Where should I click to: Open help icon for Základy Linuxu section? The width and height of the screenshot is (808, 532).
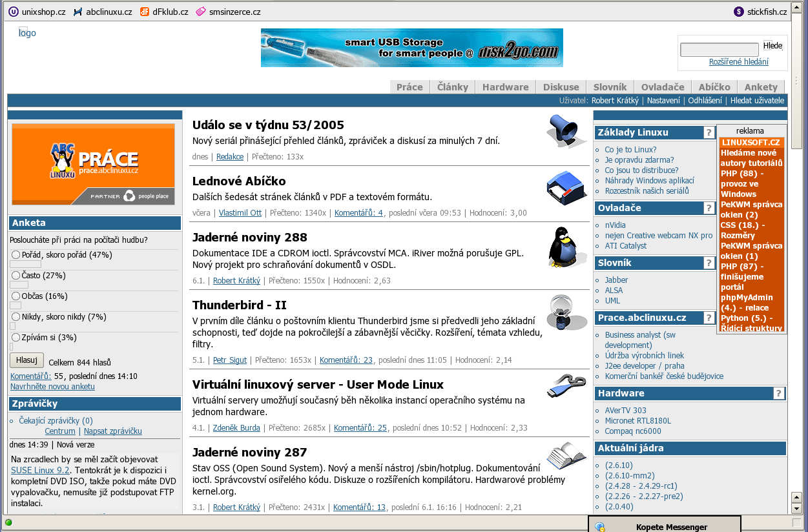[709, 133]
